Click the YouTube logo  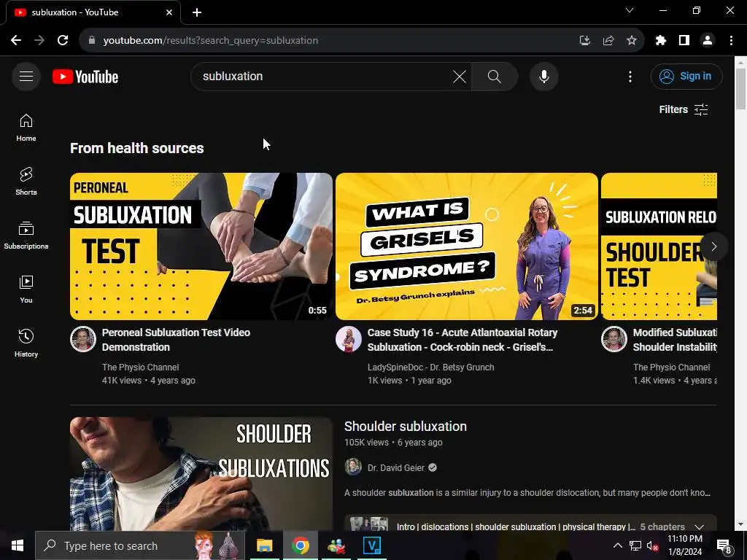85,77
